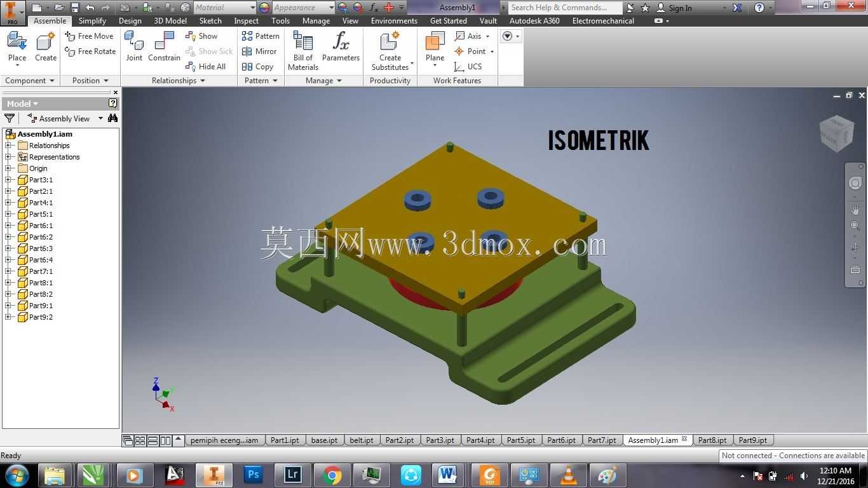Click the Joint relationship tool
The height and width of the screenshot is (488, 868).
[134, 48]
